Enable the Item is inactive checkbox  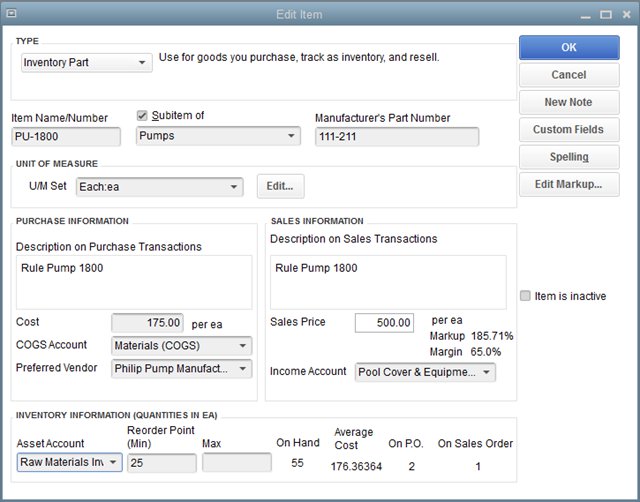tap(526, 296)
